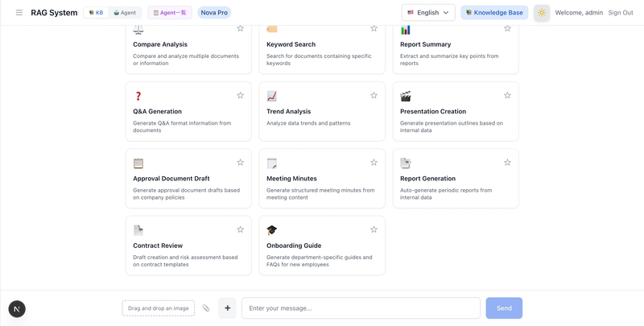
Task: Open the Agent list button
Action: [x=169, y=13]
